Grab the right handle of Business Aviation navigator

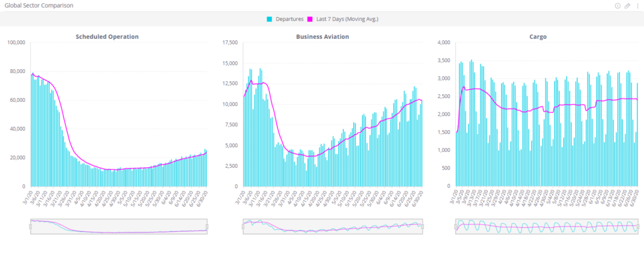coord(423,226)
